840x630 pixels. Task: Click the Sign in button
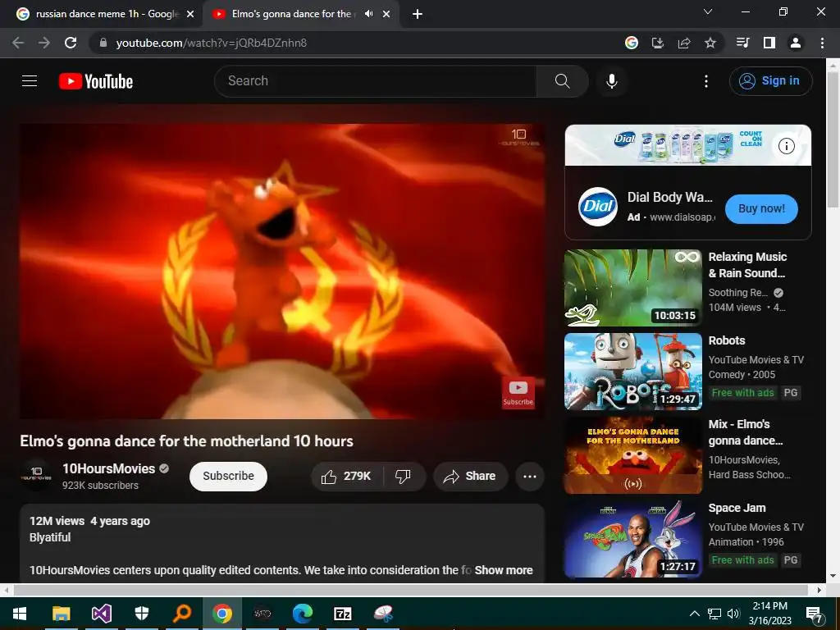click(771, 81)
